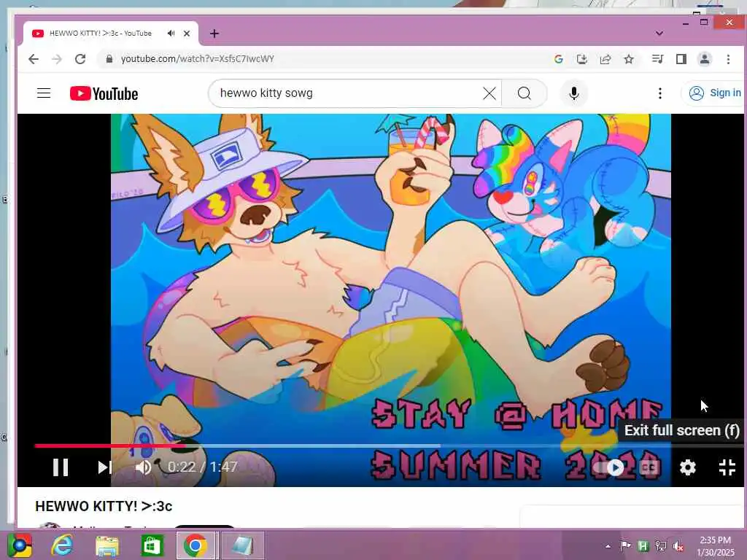Skip to next video
The width and height of the screenshot is (747, 560).
click(x=104, y=467)
